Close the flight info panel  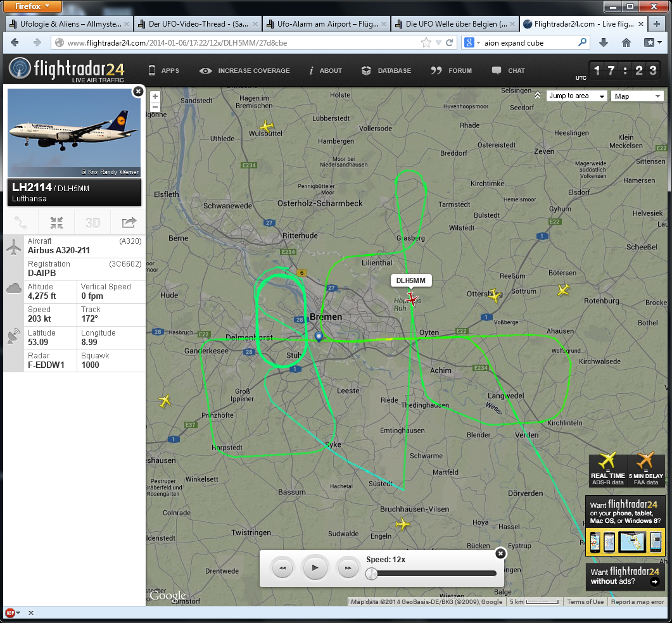[137, 92]
